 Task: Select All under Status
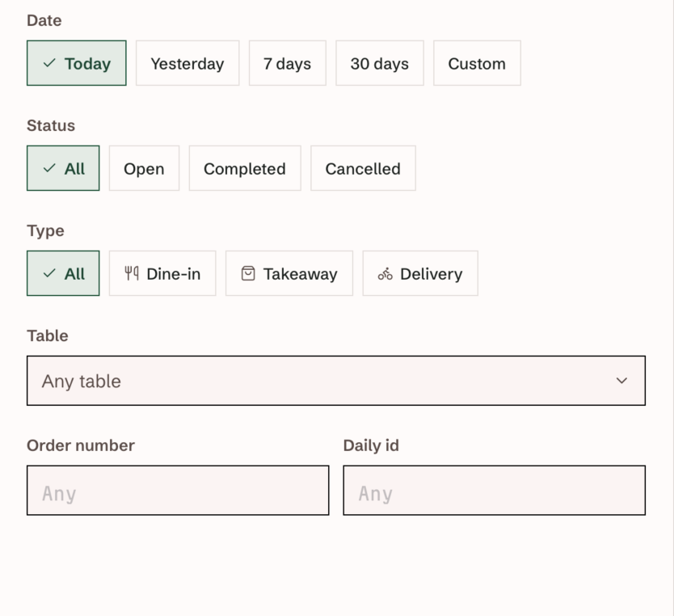click(x=63, y=168)
